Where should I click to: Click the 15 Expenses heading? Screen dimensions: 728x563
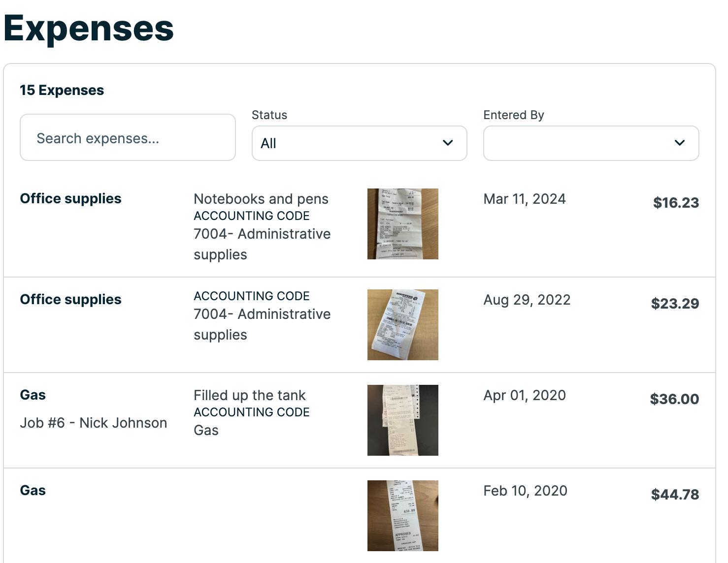coord(62,91)
